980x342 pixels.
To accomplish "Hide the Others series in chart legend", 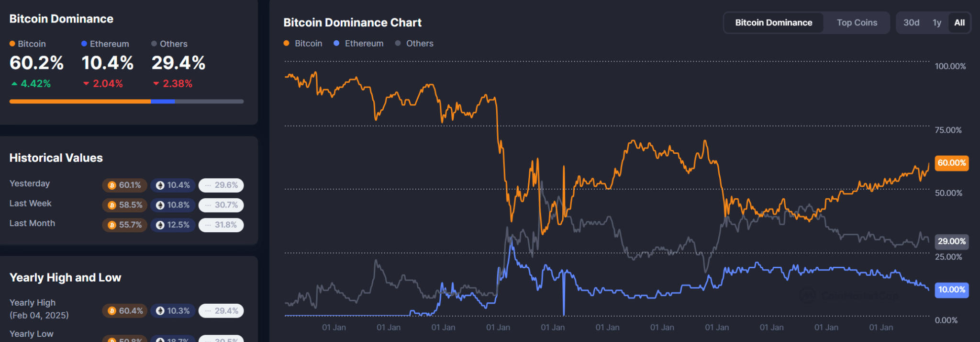I will [414, 44].
